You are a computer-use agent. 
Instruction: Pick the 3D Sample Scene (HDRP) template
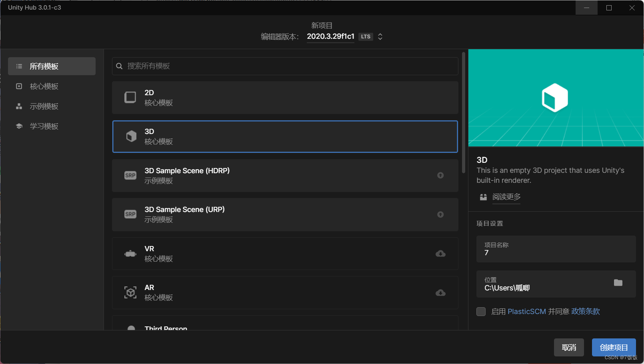285,176
